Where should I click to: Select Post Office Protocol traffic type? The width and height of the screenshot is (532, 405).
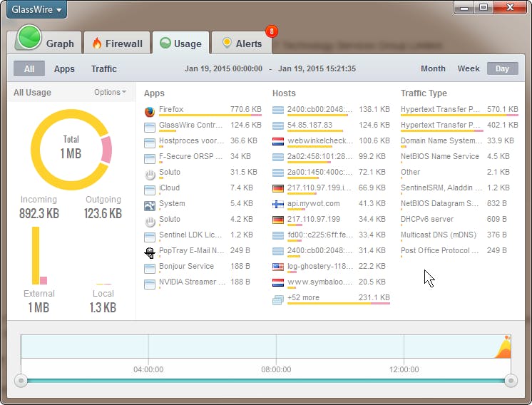pos(459,251)
